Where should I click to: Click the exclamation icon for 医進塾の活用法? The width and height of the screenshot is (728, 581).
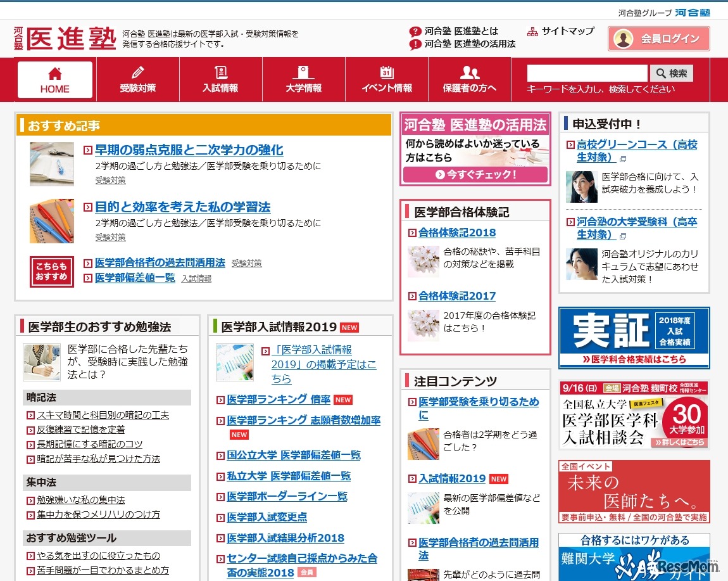click(414, 44)
